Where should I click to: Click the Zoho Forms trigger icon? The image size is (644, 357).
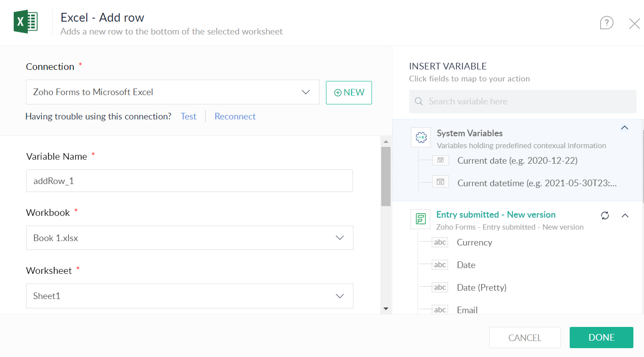click(421, 219)
